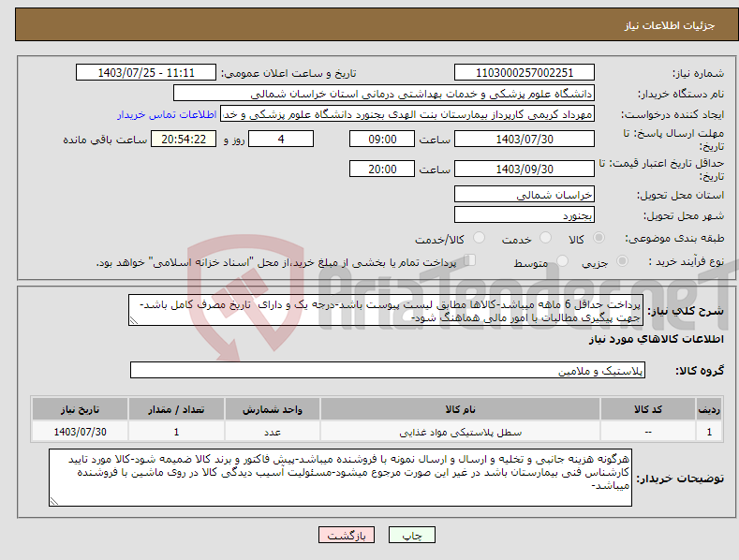Image resolution: width=739 pixels, height=560 pixels.
Task: Click the شرح کلی نیاز description box
Action: [386, 310]
